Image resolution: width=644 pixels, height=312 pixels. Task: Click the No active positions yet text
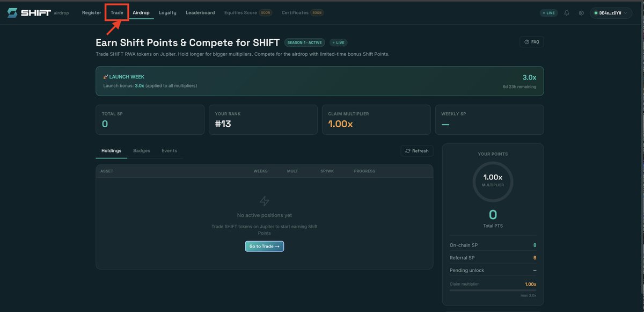tap(265, 215)
